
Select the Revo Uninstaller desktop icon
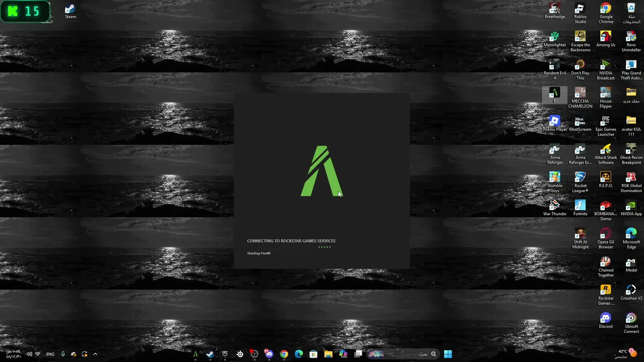631,42
